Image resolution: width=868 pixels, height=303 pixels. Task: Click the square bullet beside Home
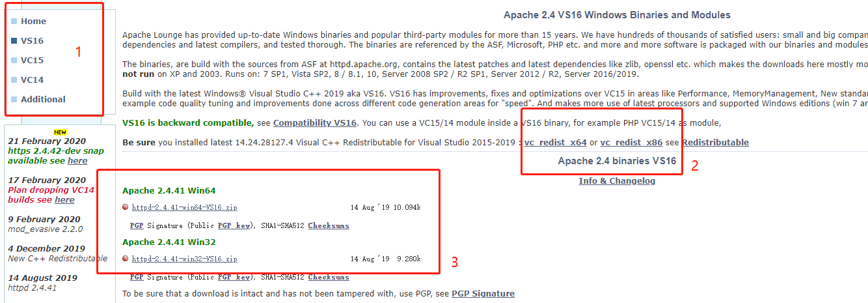click(x=14, y=22)
